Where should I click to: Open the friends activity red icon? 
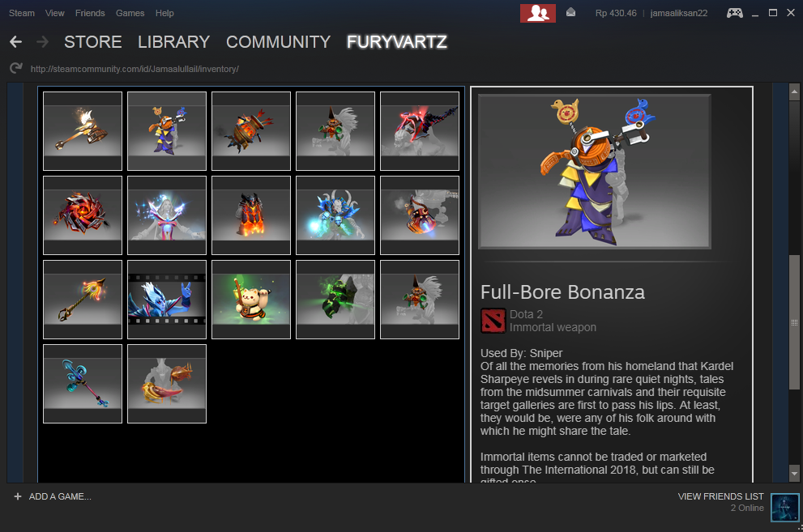pyautogui.click(x=538, y=13)
